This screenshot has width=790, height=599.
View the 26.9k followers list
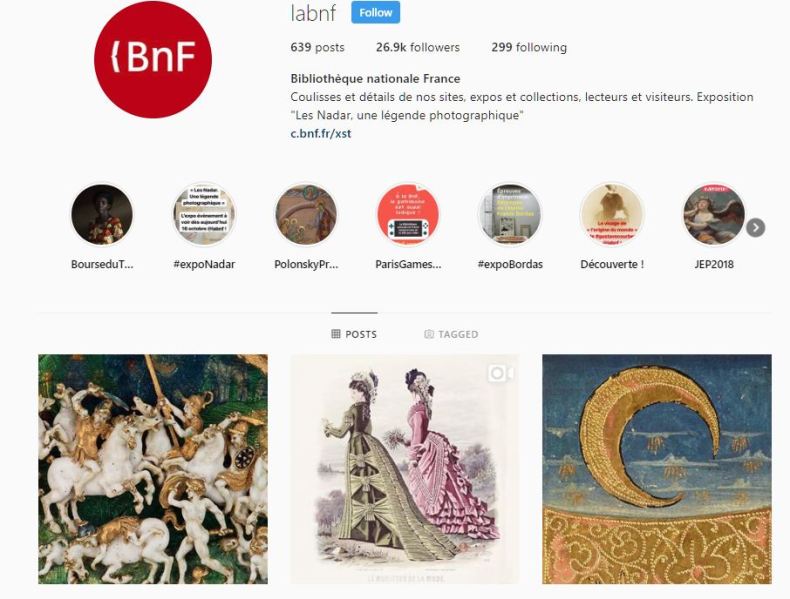[x=418, y=47]
